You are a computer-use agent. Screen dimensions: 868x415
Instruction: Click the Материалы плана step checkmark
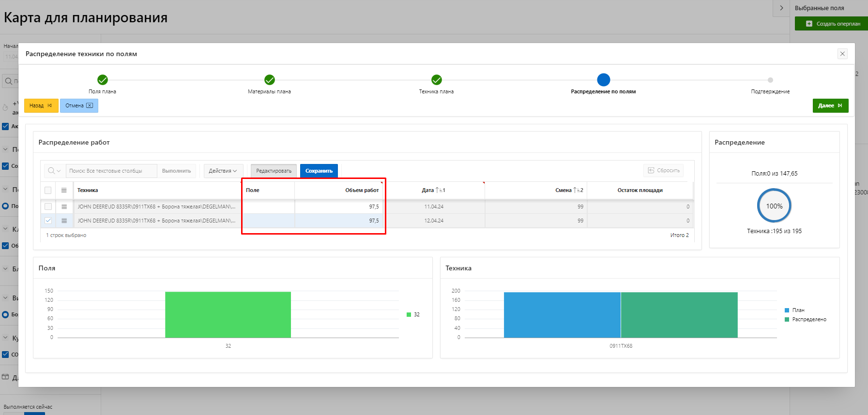point(270,80)
